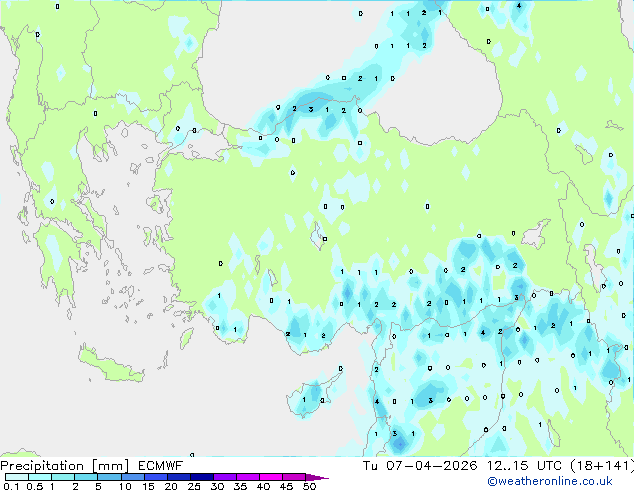Click the 30–35 mm purple legend box
This screenshot has width=634, height=490.
click(224, 477)
